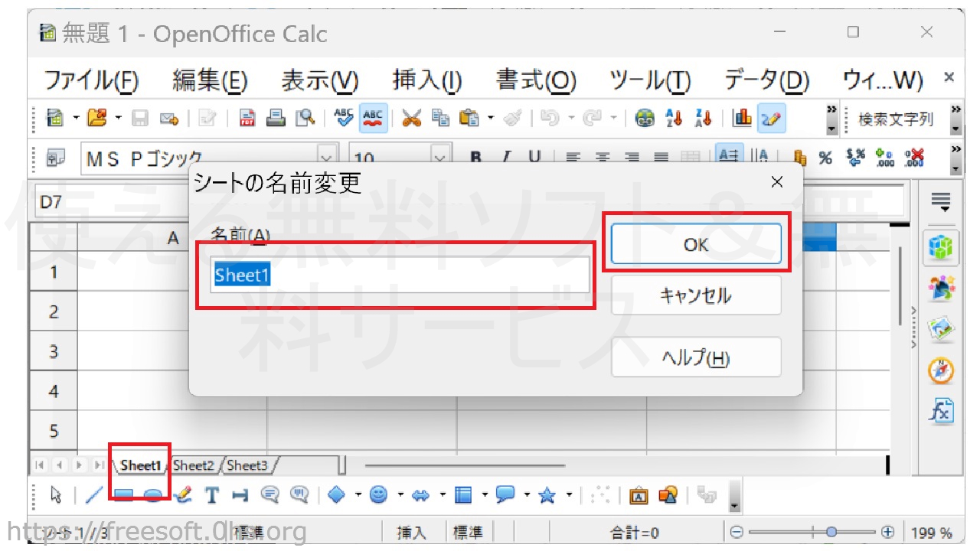This screenshot has width=980, height=551.
Task: Open the 挿入(I) menu
Action: (426, 80)
